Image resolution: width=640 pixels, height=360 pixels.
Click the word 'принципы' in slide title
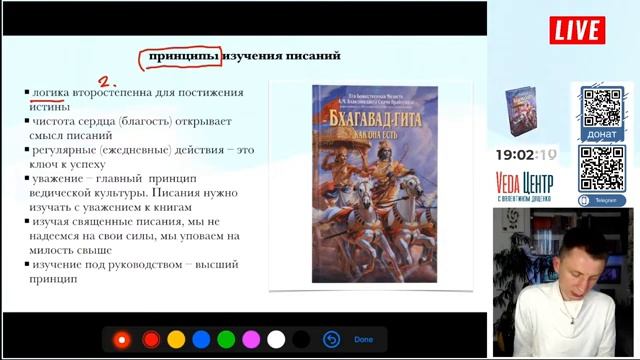184,56
